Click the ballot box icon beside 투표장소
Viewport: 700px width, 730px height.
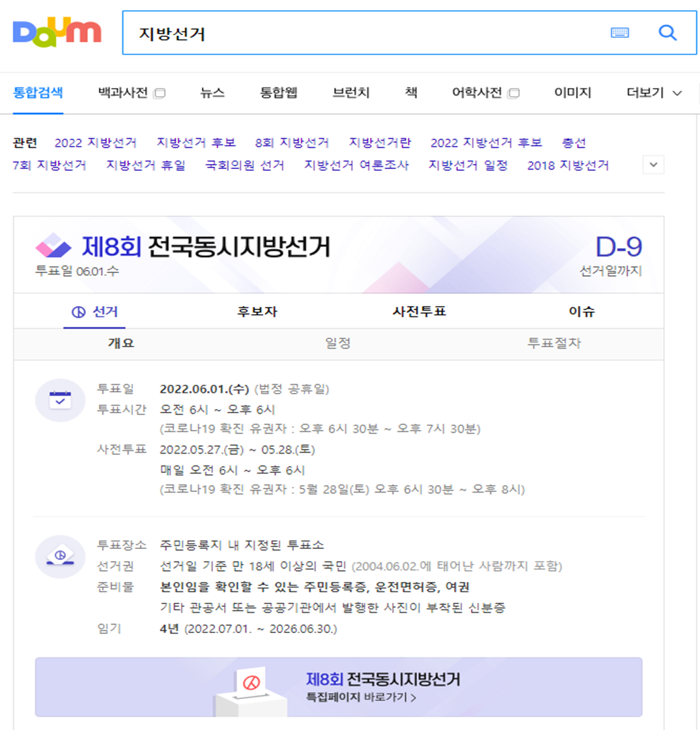coord(60,557)
